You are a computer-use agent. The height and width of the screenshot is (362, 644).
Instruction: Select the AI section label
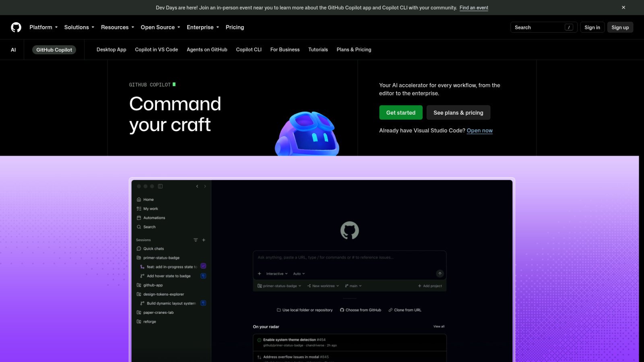[13, 50]
